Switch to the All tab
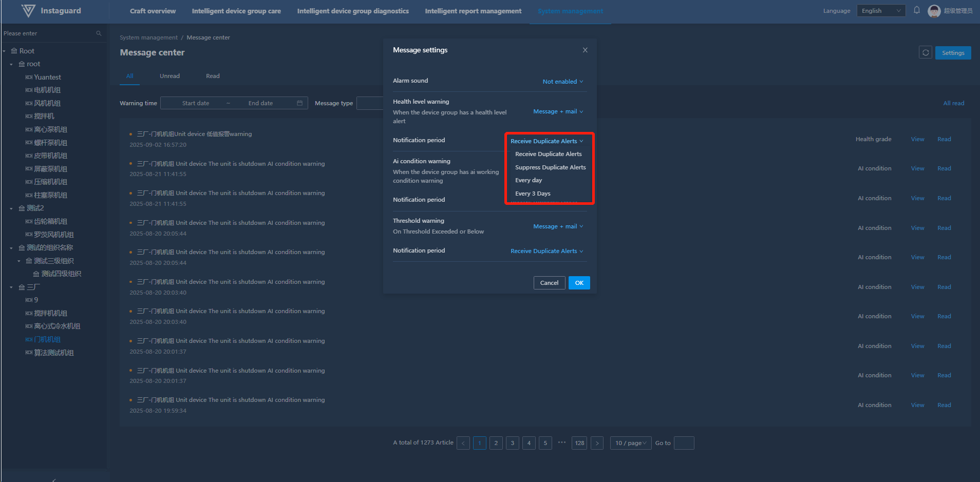 [x=130, y=76]
